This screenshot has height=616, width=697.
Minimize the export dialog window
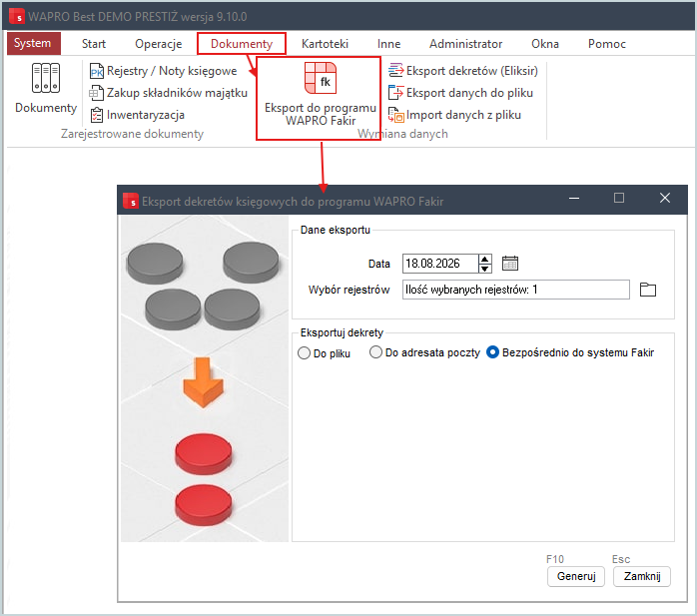[x=574, y=199]
